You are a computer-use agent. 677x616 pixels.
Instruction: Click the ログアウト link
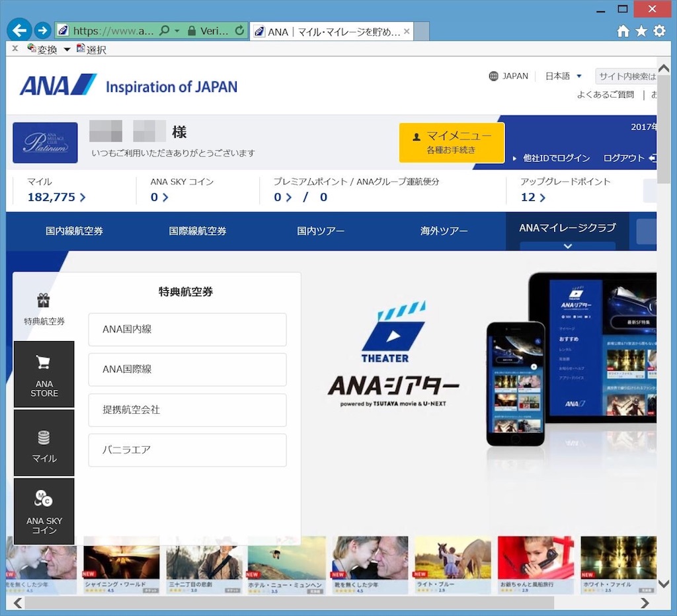[629, 158]
